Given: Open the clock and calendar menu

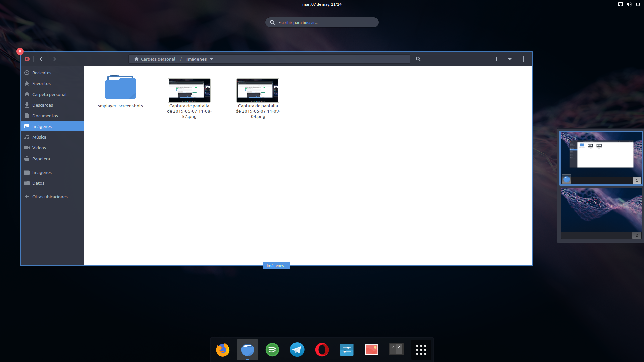Looking at the screenshot, I should 322,4.
